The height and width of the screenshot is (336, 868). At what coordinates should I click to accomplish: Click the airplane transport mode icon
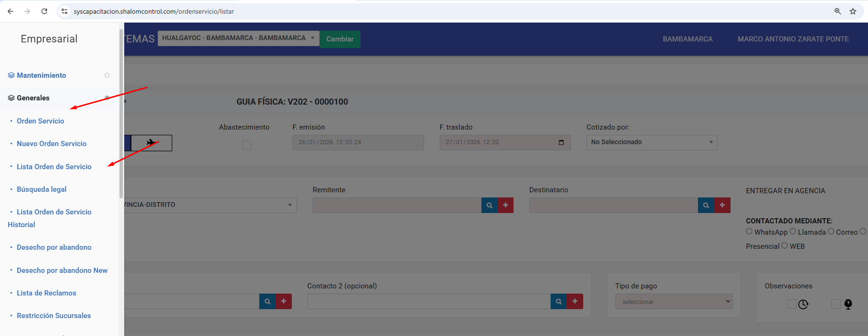click(x=151, y=143)
